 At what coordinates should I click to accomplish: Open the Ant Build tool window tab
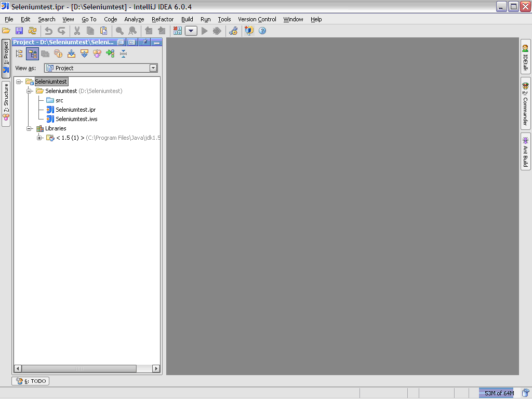(526, 151)
